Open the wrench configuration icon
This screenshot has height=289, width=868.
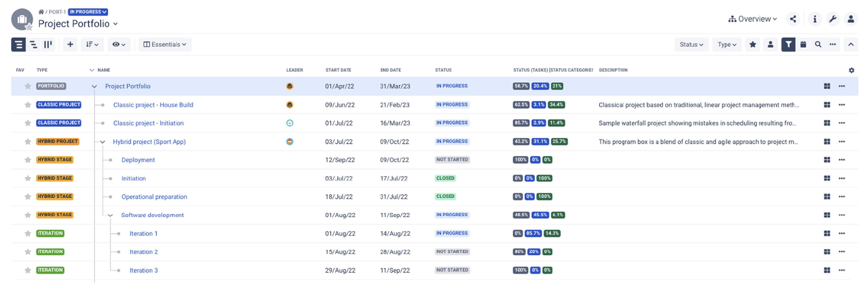pos(833,19)
